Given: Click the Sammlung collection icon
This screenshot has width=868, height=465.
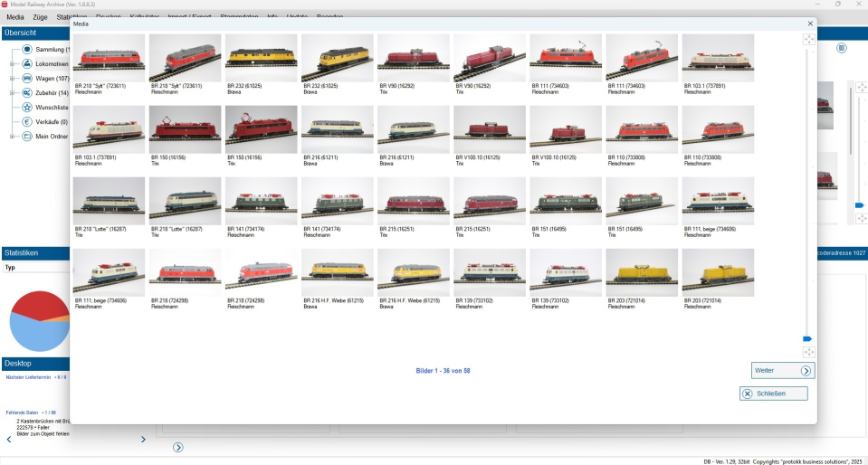Looking at the screenshot, I should [x=27, y=49].
